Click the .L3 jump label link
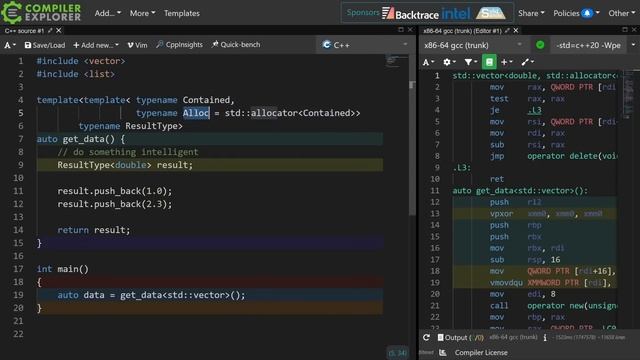Screen dimensions: 640x360 pyautogui.click(x=534, y=110)
